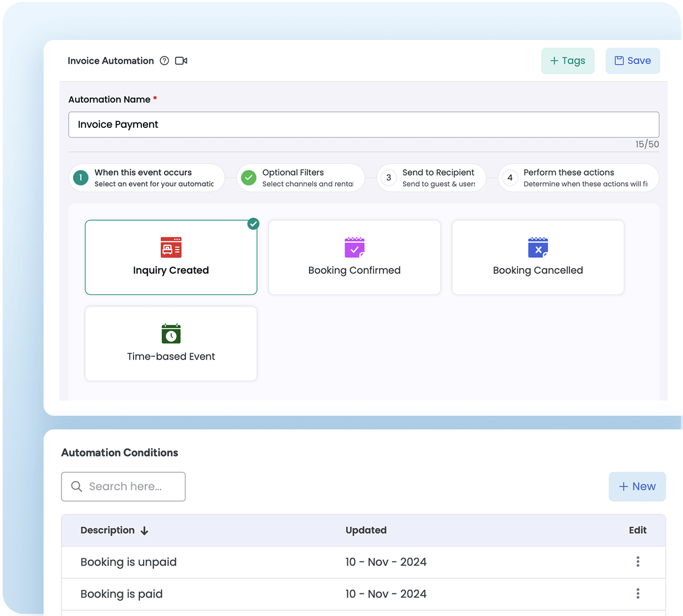
Task: Click the purple Booking Confirmed calendar icon
Action: point(355,247)
